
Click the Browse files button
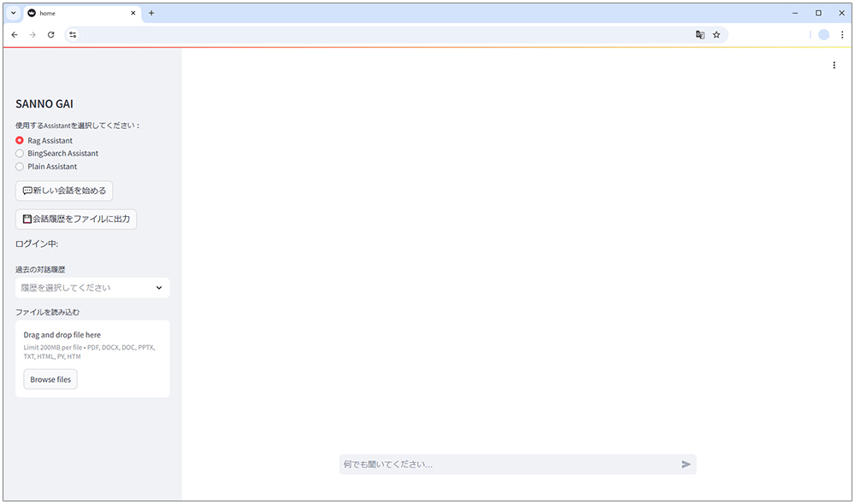tap(50, 379)
